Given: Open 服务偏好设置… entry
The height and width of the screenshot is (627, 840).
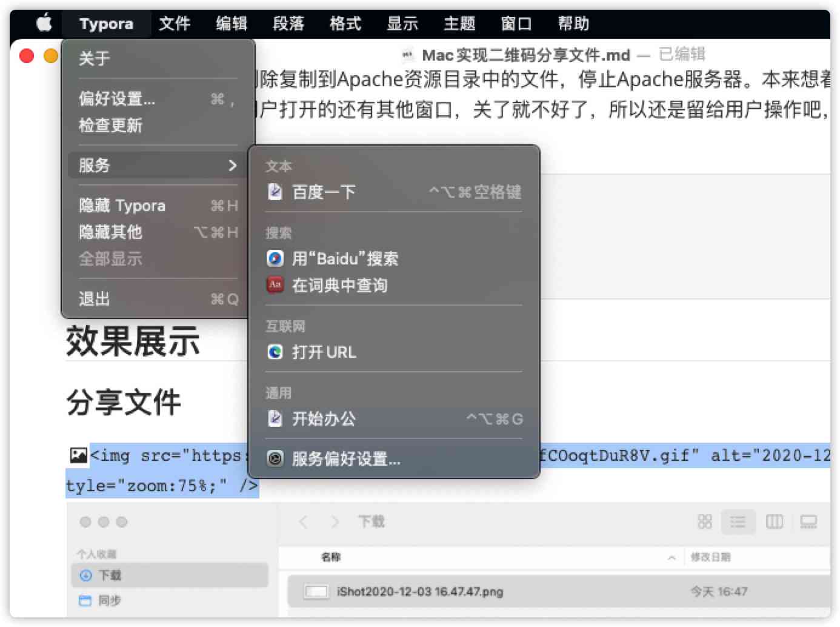Looking at the screenshot, I should click(x=394, y=458).
